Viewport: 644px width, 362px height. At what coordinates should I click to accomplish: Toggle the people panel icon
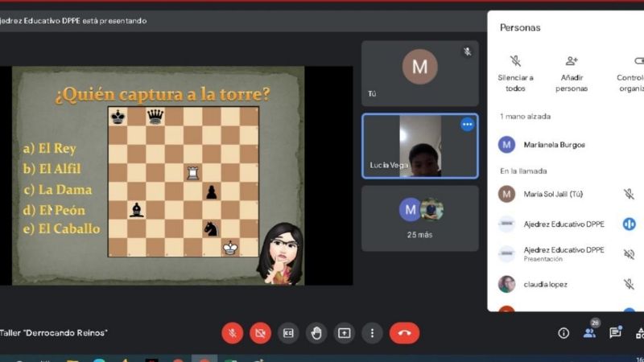point(590,333)
